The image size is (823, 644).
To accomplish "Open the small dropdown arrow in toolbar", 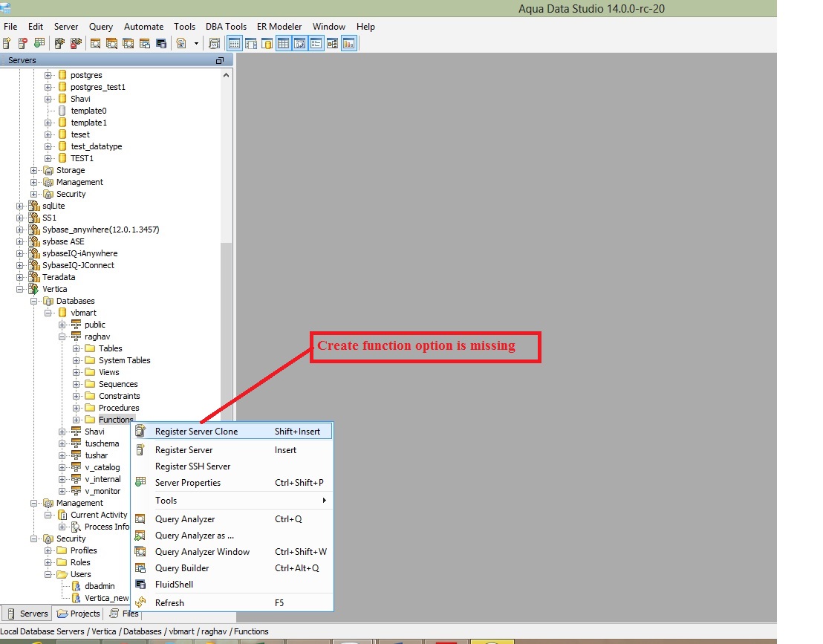I will (x=196, y=44).
